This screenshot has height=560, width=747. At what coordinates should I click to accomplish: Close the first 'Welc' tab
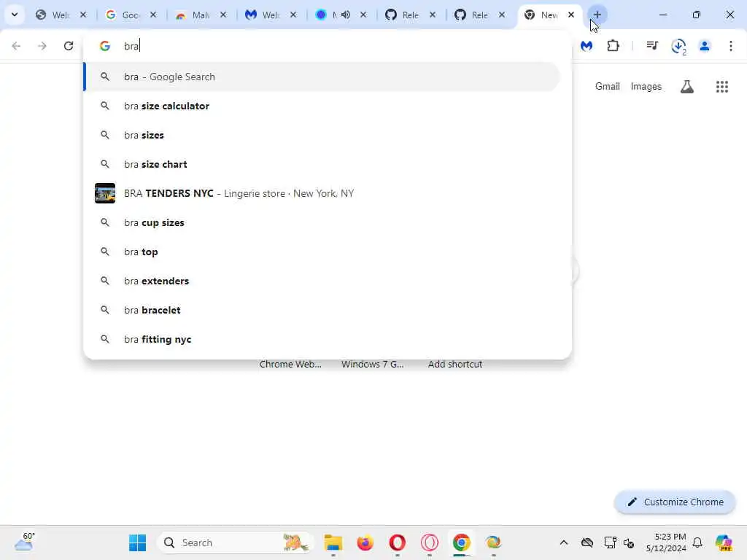coord(83,15)
